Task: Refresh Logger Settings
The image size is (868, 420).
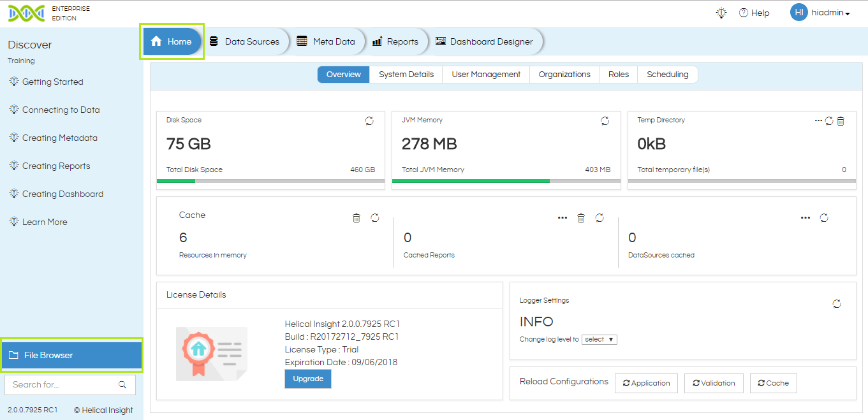Action: click(837, 304)
